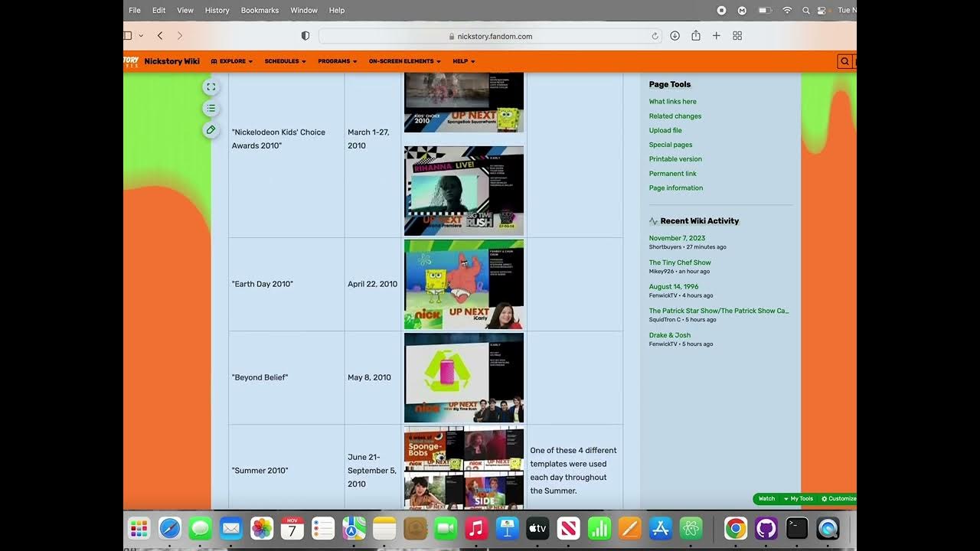The image size is (980, 551).
Task: Open the Window menu
Action: (304, 11)
